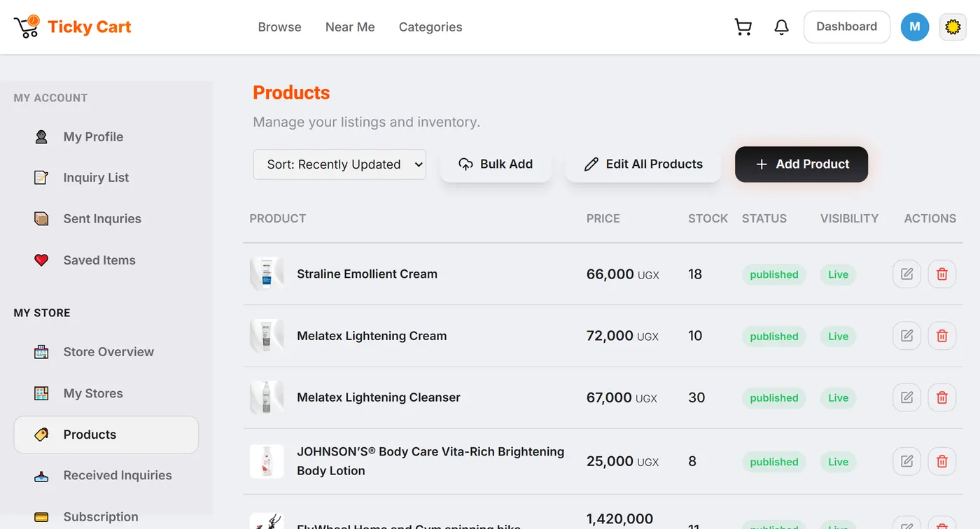This screenshot has width=980, height=529.
Task: Delete Melatex Lightening Cream product
Action: 941,336
